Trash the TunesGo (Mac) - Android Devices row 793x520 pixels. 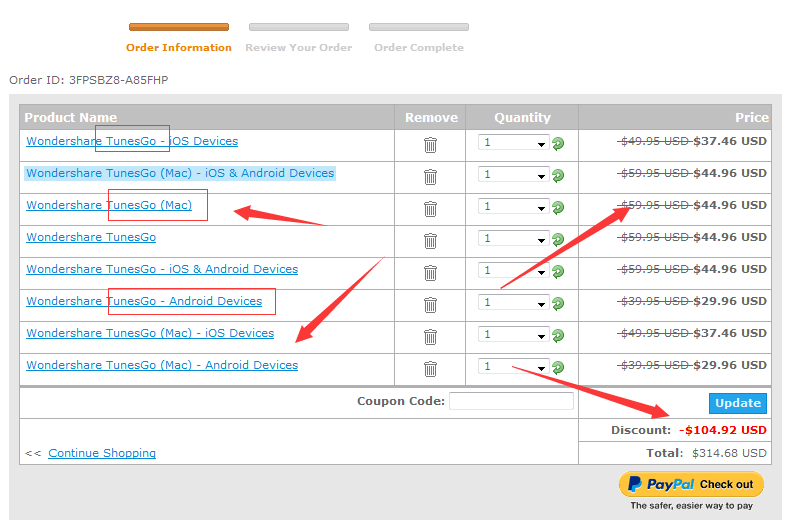(x=430, y=369)
